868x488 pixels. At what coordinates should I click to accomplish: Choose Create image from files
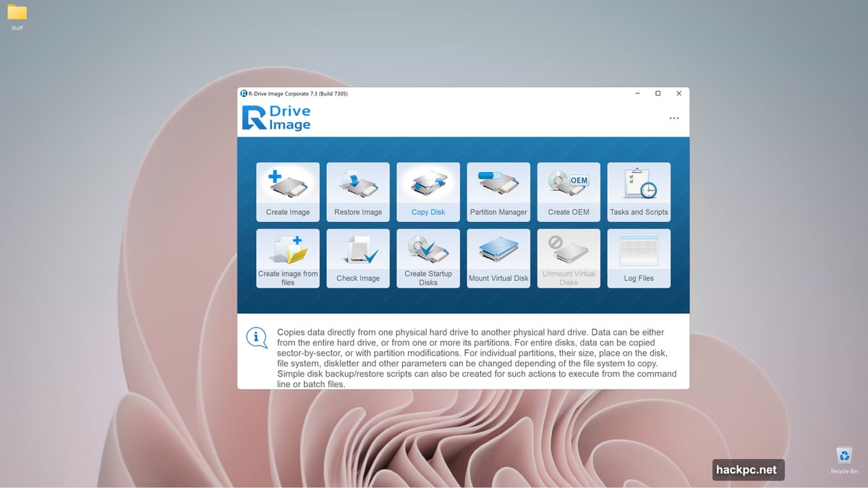coord(288,258)
